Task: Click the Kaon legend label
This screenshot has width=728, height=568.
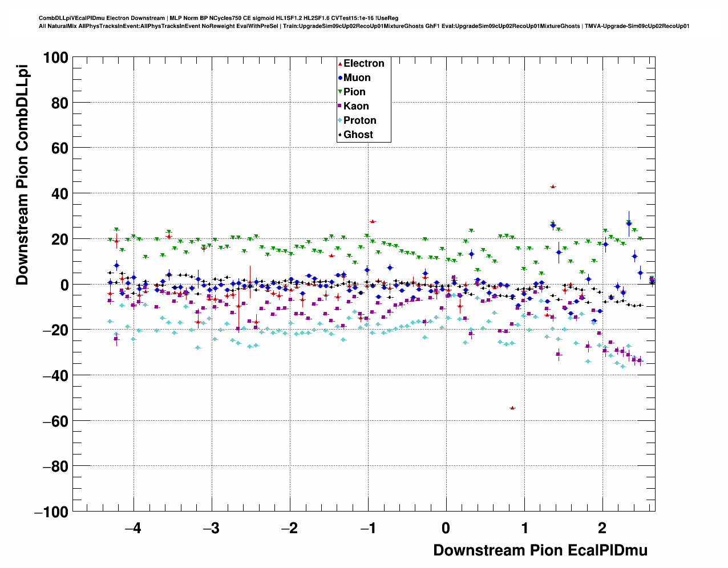Action: pyautogui.click(x=356, y=106)
